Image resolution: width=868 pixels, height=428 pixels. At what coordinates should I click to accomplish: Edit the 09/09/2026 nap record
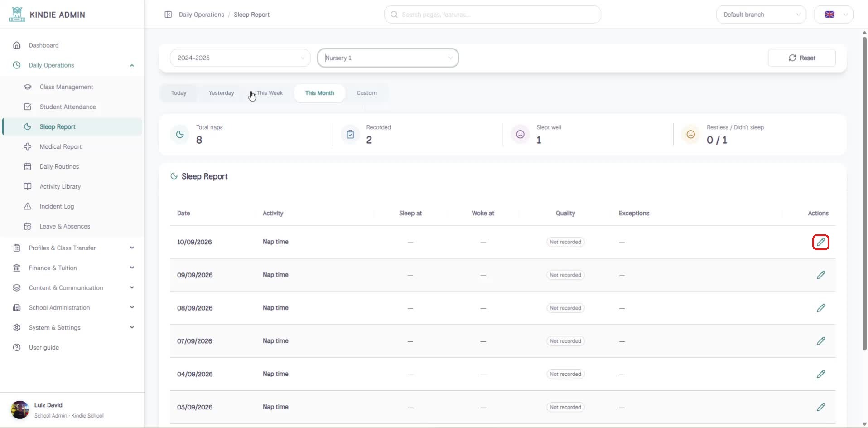click(x=821, y=275)
